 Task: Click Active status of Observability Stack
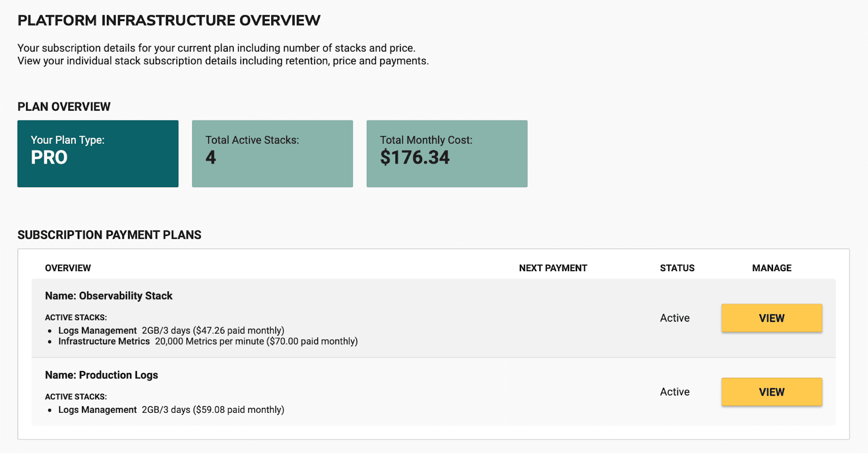(675, 318)
